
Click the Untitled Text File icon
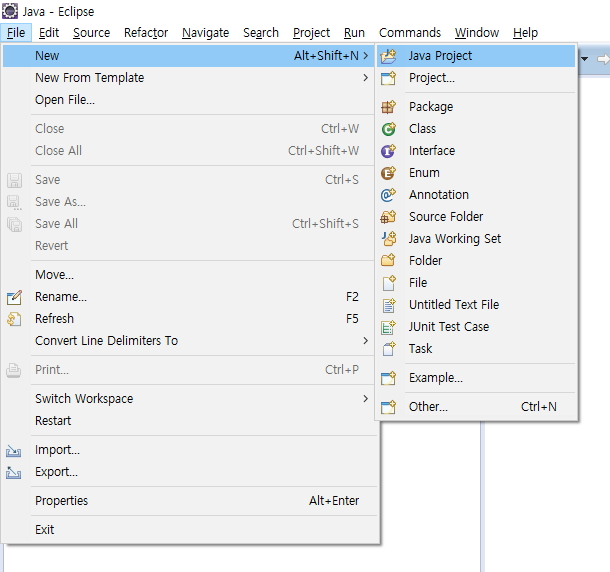[388, 305]
